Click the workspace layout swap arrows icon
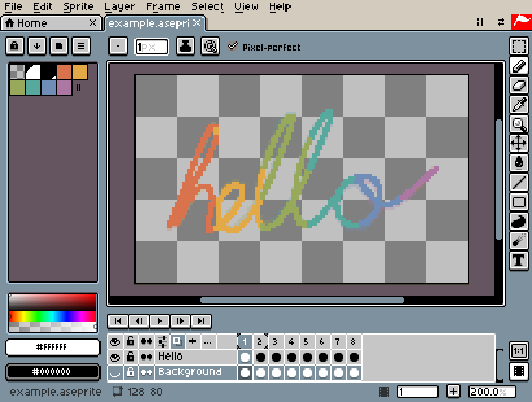 coord(501,22)
